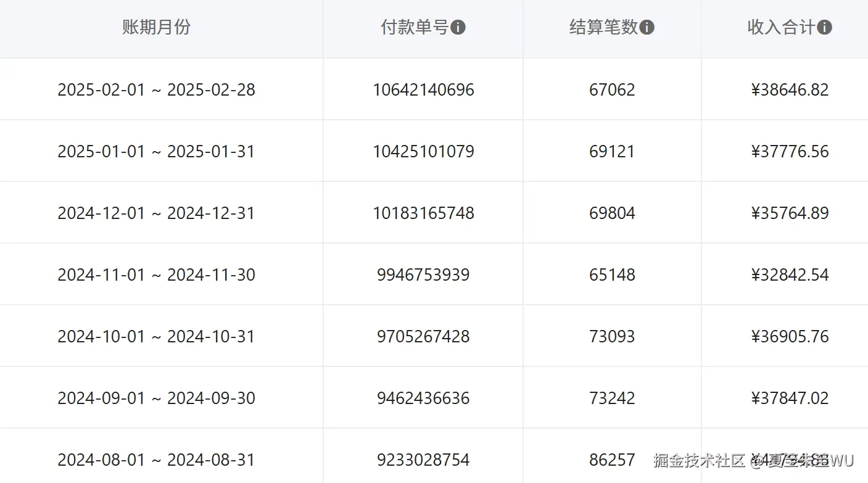Screen dimensions: 868x483
Task: Click payment number 10642140696
Action: tap(423, 89)
